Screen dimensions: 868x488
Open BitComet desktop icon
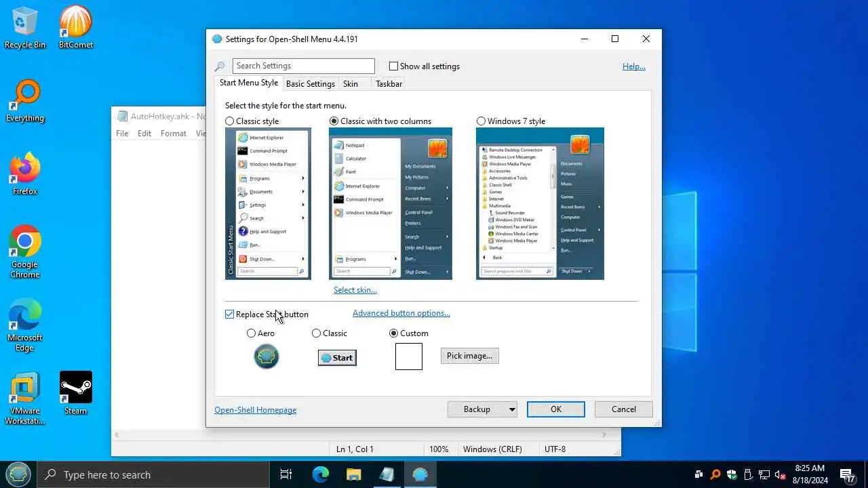click(76, 28)
